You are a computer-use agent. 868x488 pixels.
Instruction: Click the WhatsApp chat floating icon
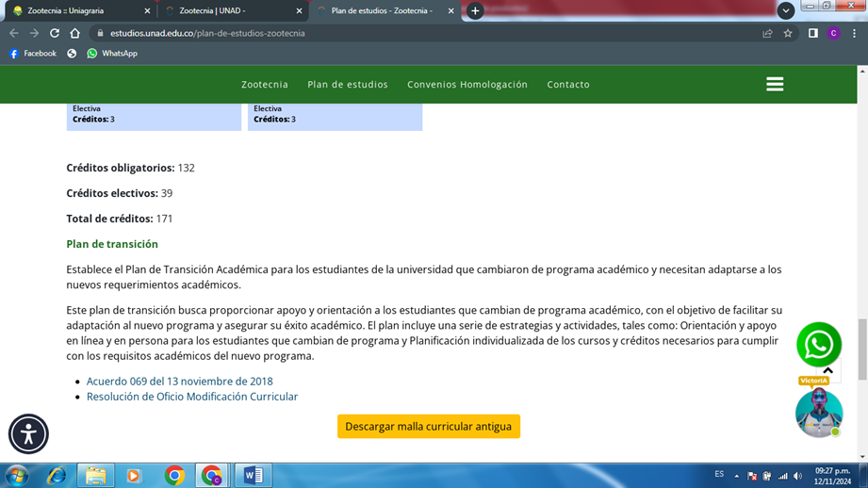point(818,345)
